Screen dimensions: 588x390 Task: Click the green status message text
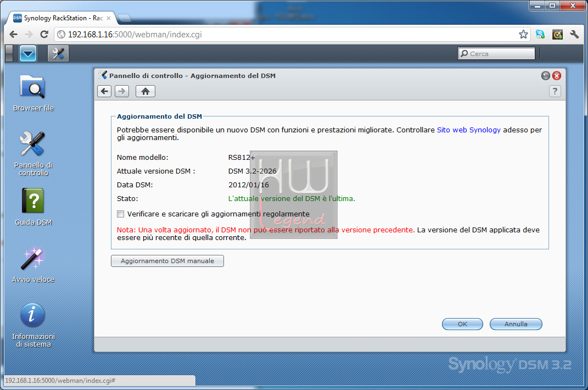[292, 198]
